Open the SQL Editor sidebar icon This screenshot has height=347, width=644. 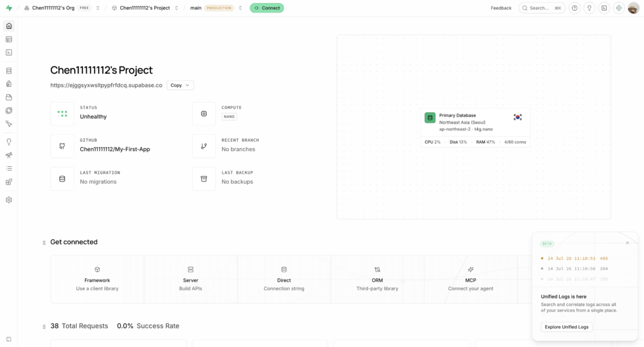pyautogui.click(x=9, y=53)
